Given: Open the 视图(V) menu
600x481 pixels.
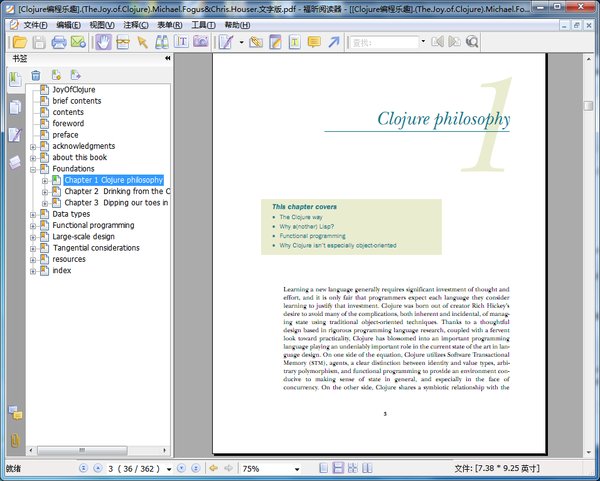Looking at the screenshot, I should [101, 25].
